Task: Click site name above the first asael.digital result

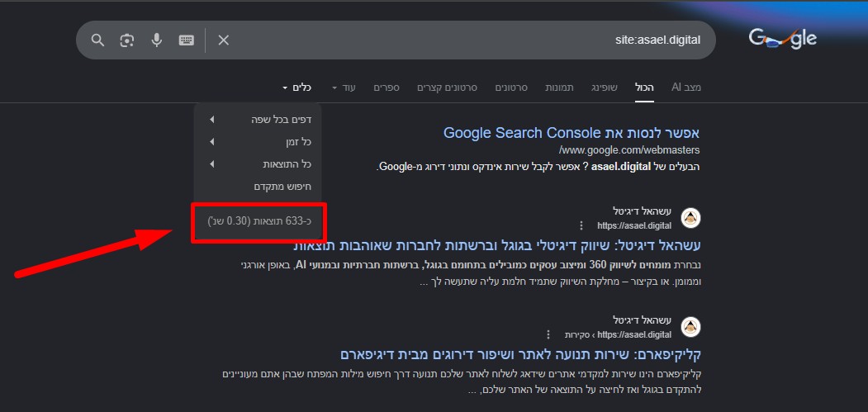Action: 643,211
